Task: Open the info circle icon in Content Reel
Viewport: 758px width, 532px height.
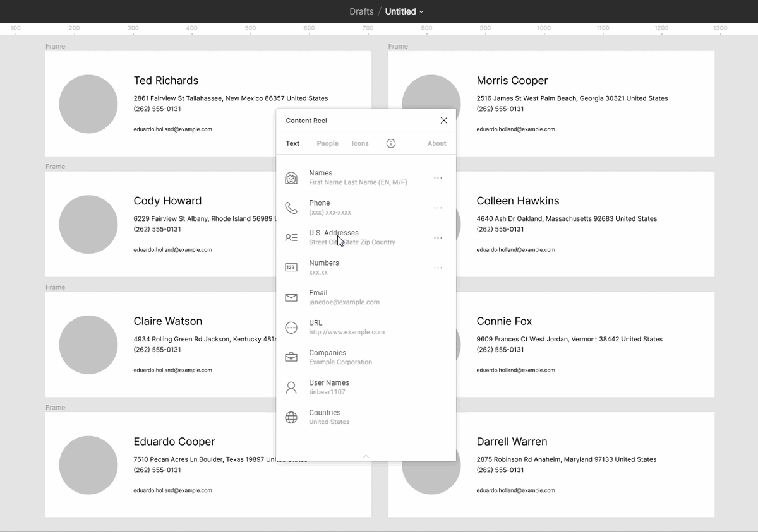Action: 391,143
